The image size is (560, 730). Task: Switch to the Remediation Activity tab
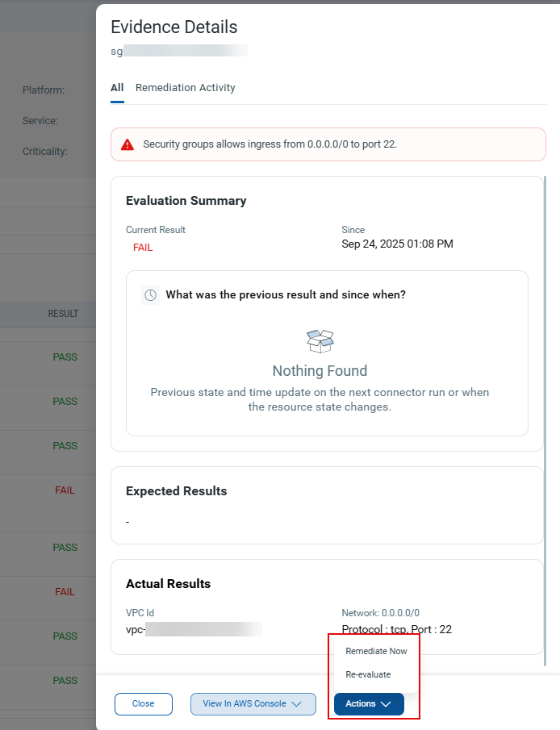tap(184, 87)
